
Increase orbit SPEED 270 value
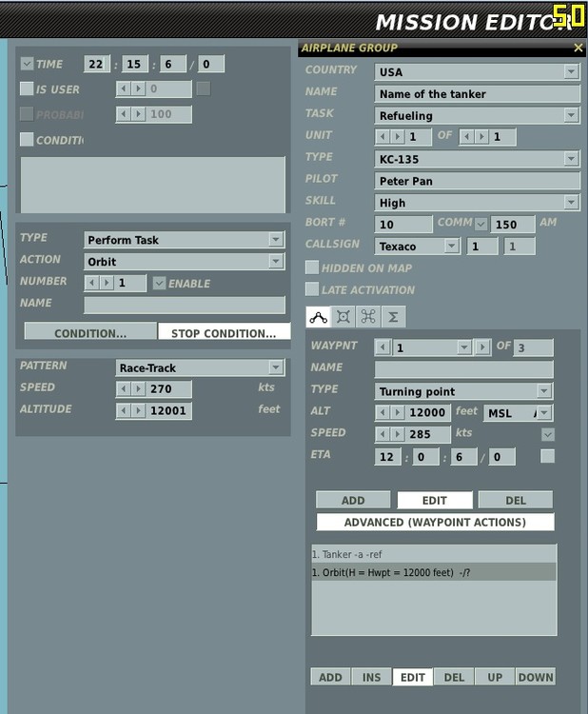click(x=138, y=388)
